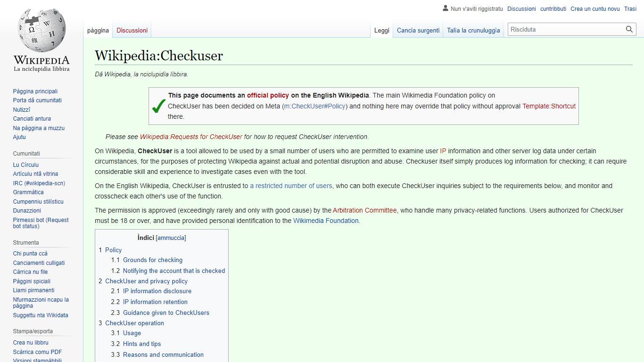Open the Talìa la crunuluggìa tab
The image size is (644, 362).
473,31
